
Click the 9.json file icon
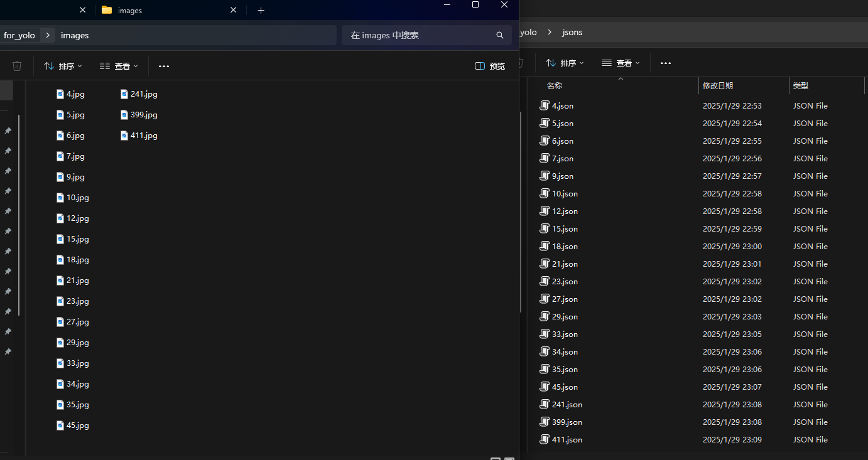pos(545,176)
